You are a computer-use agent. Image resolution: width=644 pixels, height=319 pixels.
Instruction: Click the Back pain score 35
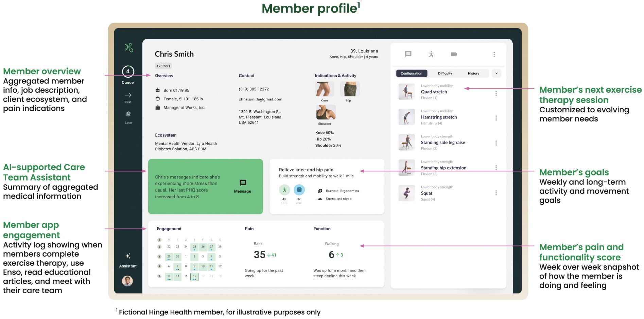[x=260, y=255]
